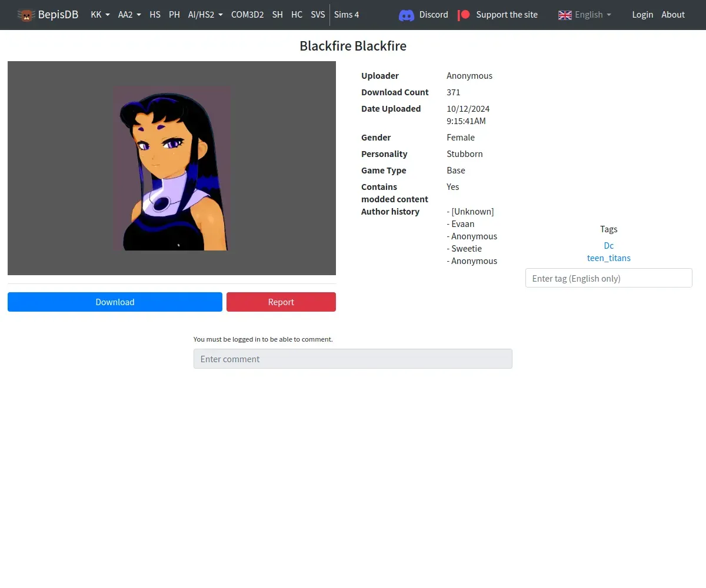Open the Discord icon link

coord(407,15)
